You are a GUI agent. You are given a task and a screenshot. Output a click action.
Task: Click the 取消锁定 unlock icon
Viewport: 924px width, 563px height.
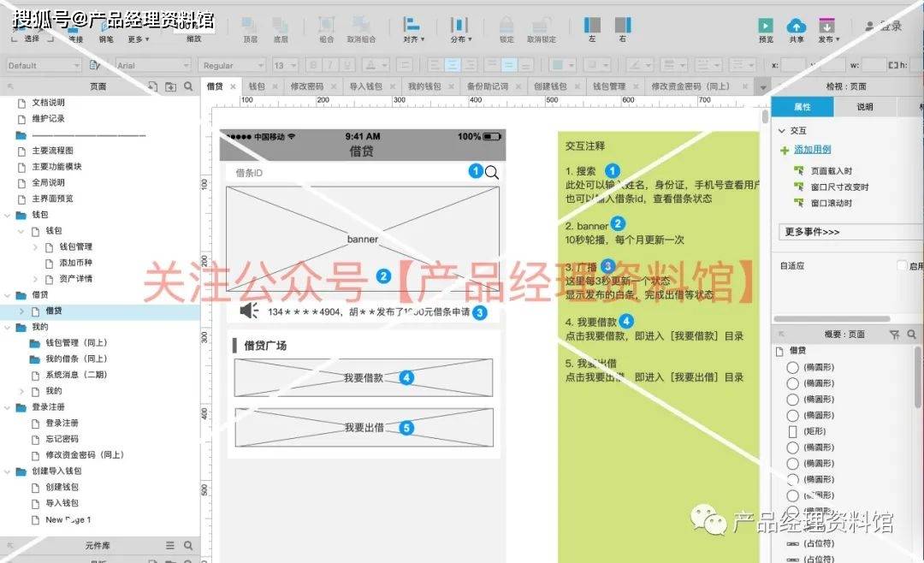coord(541,25)
